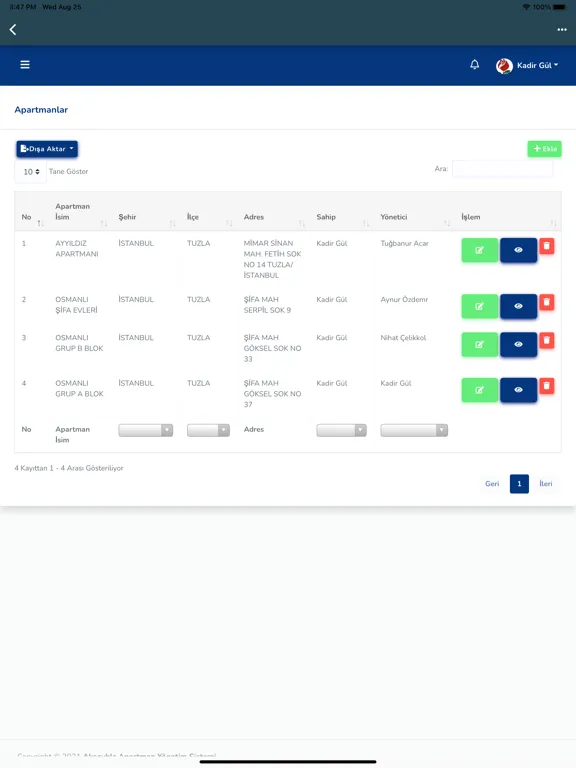Open notifications bell
576x768 pixels.
pos(475,65)
